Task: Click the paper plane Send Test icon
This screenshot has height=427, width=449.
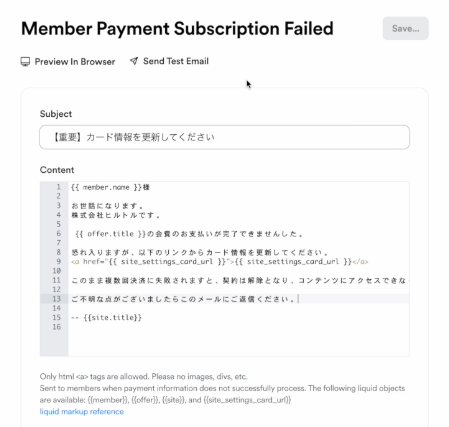Action: click(x=134, y=61)
